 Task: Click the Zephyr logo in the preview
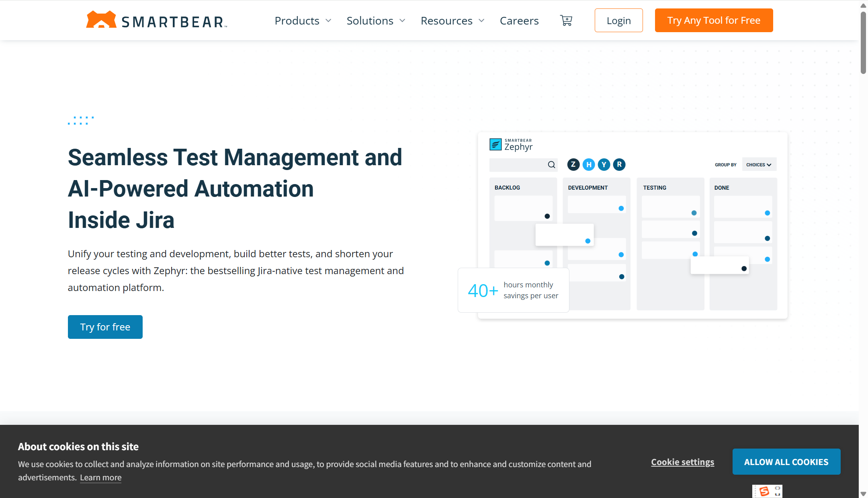511,145
